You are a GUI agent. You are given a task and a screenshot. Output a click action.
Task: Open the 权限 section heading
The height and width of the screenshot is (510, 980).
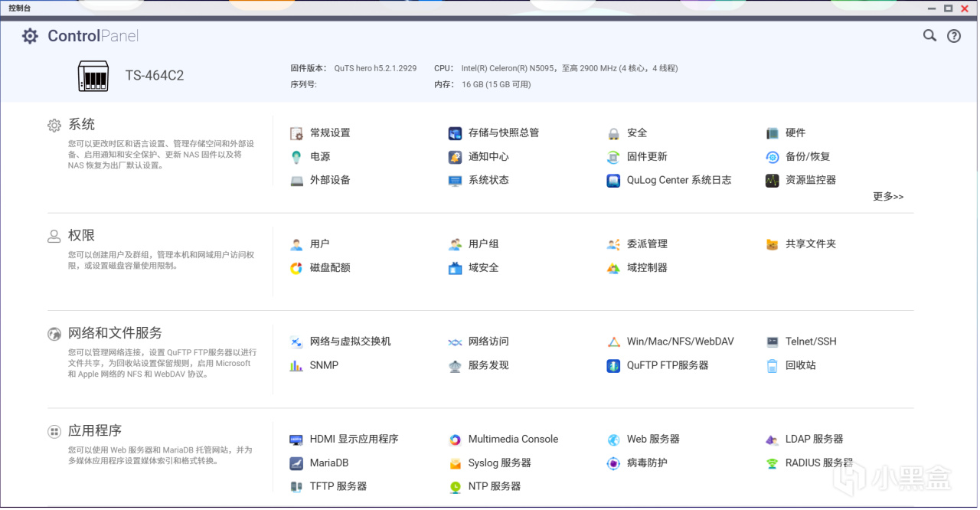click(82, 236)
